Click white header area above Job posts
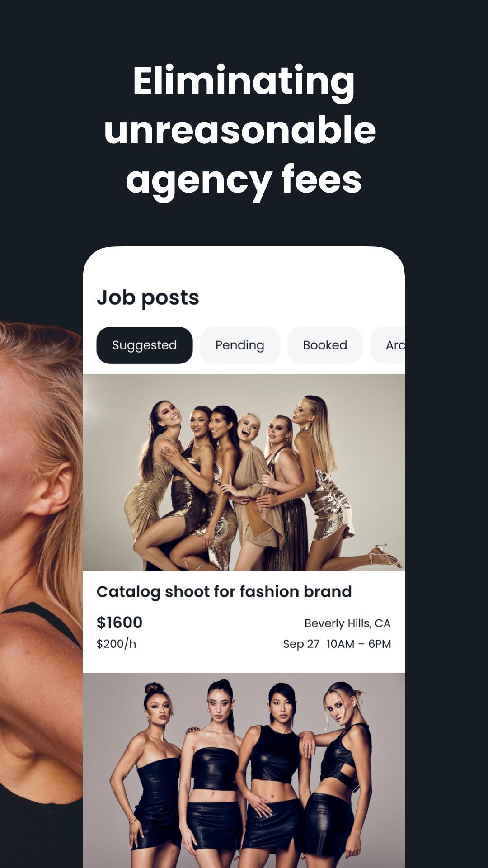The width and height of the screenshot is (488, 868). [x=244, y=267]
